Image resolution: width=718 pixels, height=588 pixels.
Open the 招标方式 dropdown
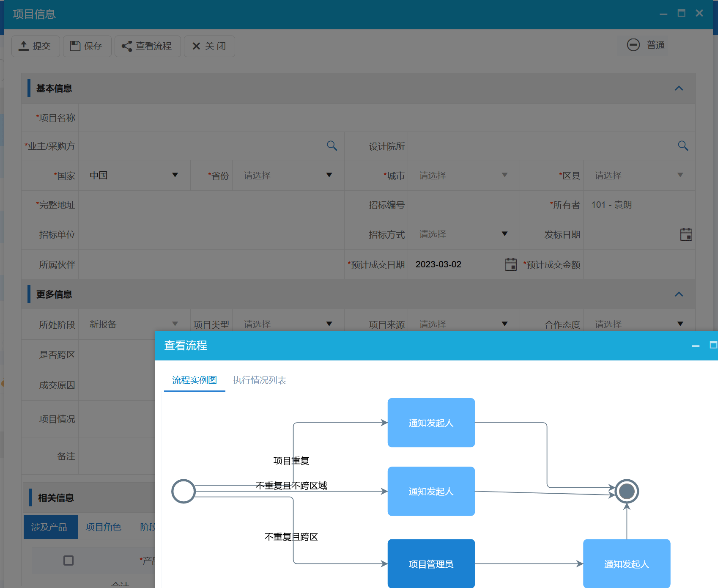[x=463, y=234]
